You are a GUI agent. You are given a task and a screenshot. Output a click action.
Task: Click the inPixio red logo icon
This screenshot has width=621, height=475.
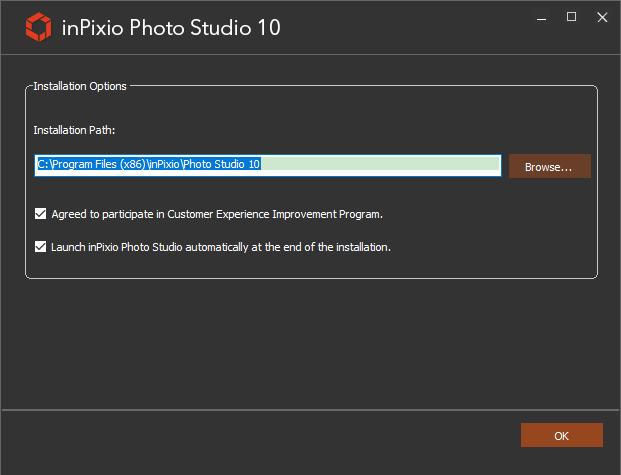(38, 27)
